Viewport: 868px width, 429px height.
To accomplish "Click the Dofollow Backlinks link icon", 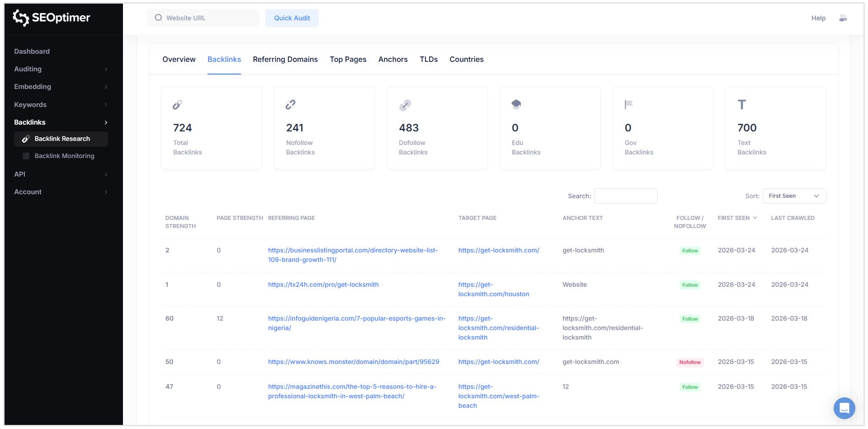I will coord(405,104).
